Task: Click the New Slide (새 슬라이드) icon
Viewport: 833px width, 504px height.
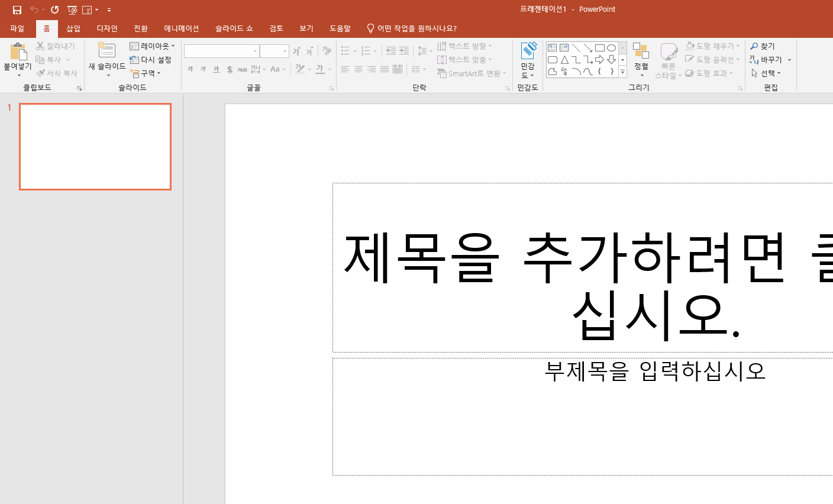Action: (106, 51)
